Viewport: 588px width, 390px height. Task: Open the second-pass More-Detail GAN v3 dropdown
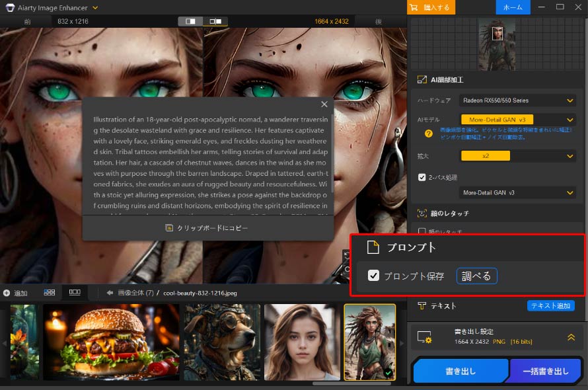point(517,192)
